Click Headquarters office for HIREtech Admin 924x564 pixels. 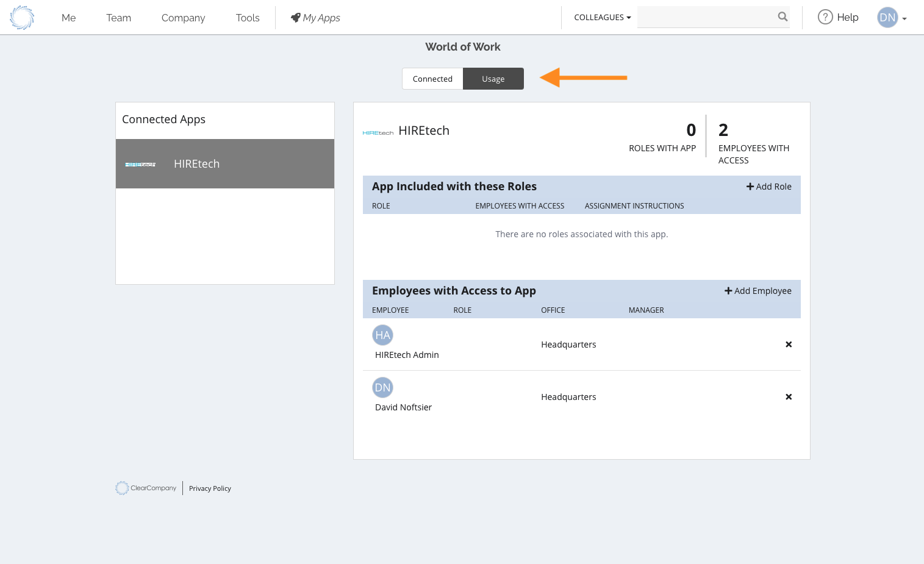(568, 344)
